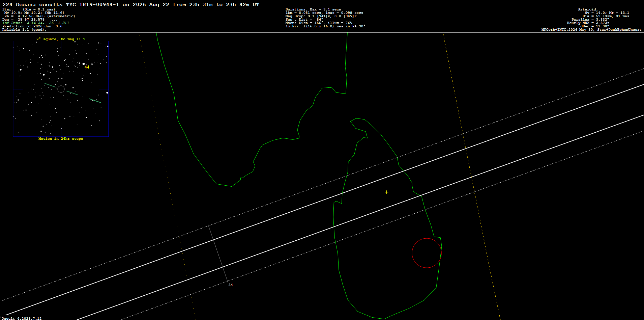Select the 'Parallax = 3.332"' value
The height and width of the screenshot is (320, 644).
(x=590, y=20)
